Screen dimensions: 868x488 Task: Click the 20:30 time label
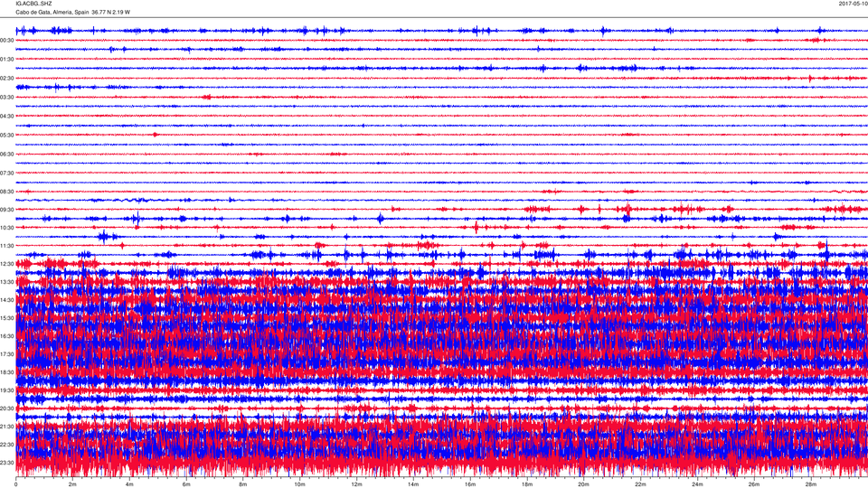(x=7, y=408)
